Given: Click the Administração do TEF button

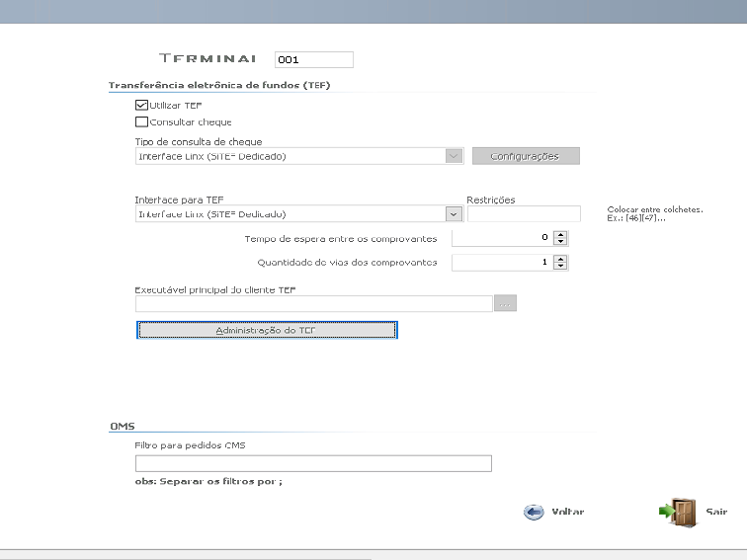Looking at the screenshot, I should [267, 330].
